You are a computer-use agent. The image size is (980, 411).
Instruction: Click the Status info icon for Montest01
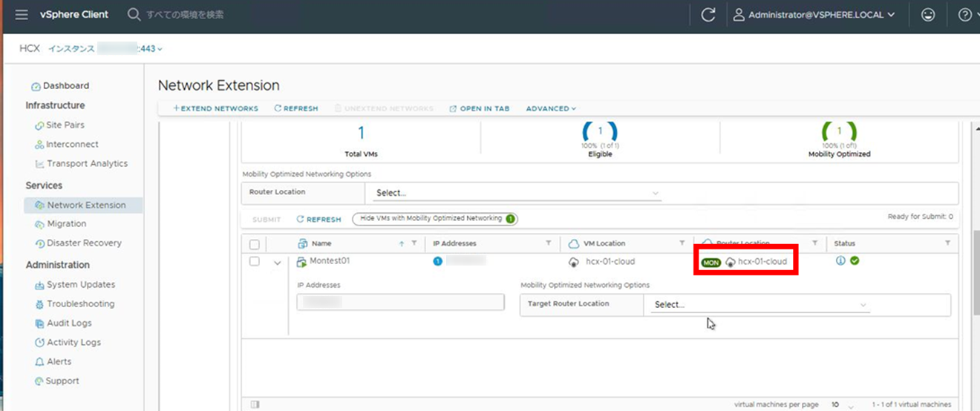(x=840, y=261)
